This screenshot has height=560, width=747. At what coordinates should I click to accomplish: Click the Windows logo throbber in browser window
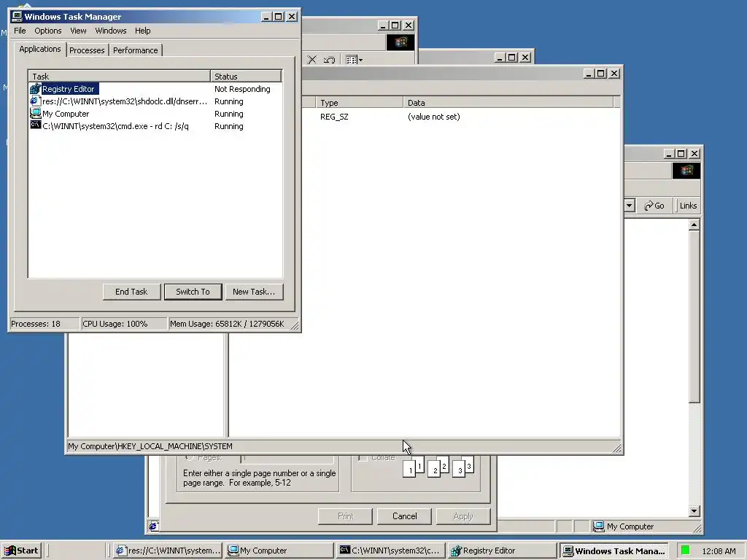coord(686,171)
